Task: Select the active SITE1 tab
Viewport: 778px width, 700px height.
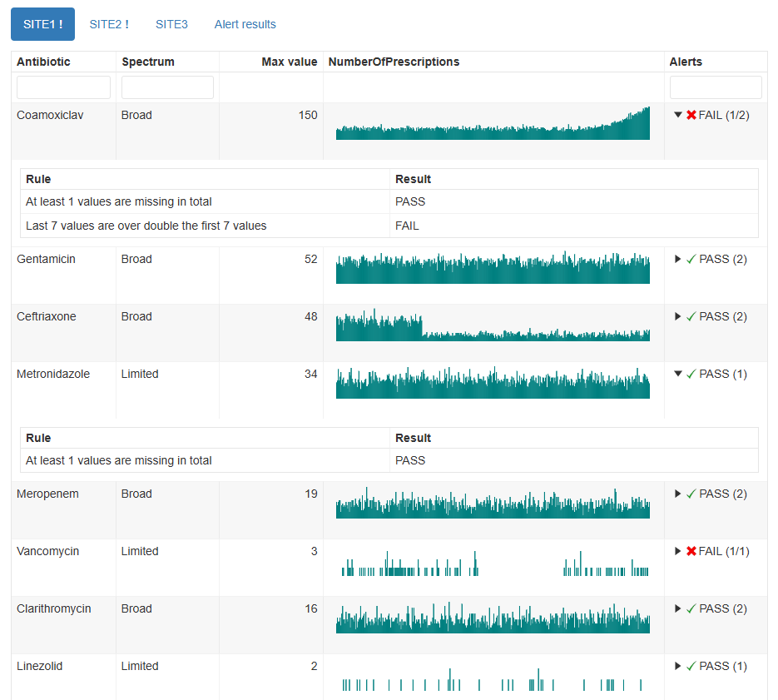Action: (42, 24)
